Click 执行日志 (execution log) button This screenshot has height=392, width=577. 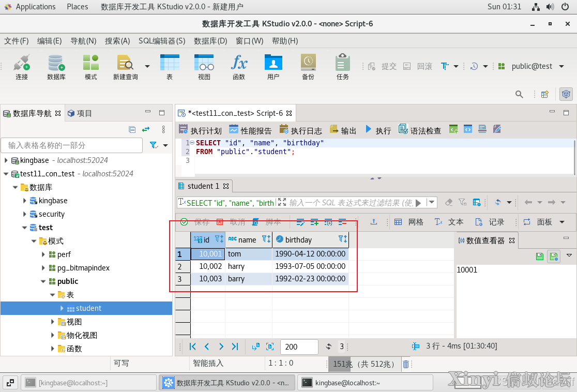[300, 130]
